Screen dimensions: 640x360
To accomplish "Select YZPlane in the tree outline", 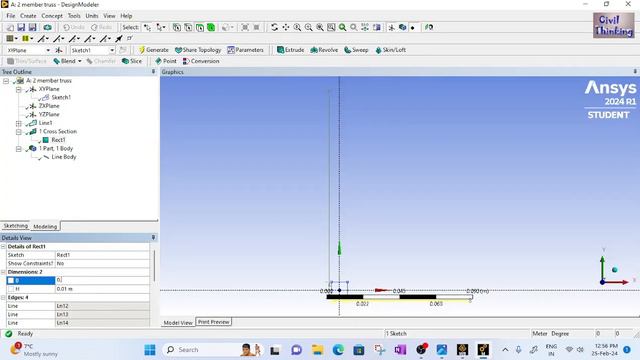I will point(49,115).
